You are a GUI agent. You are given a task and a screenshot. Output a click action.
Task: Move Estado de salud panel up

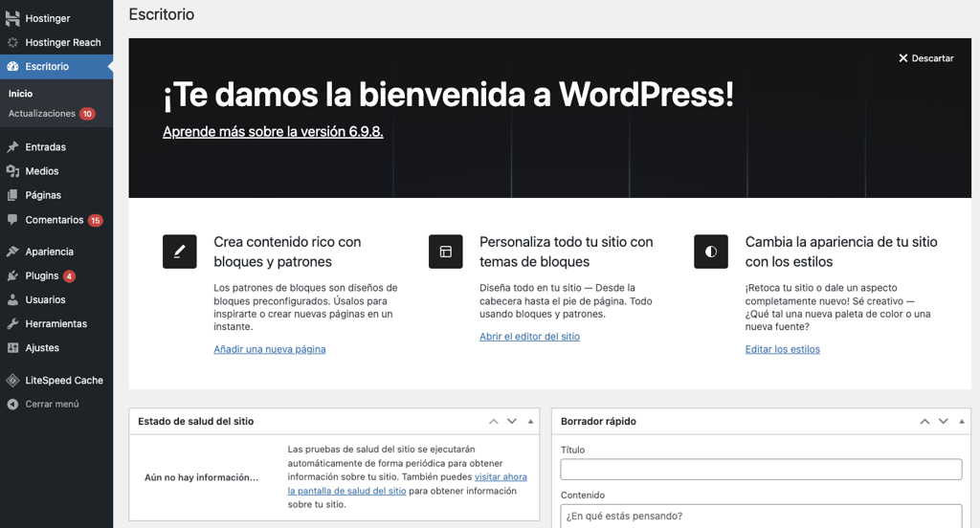(494, 421)
